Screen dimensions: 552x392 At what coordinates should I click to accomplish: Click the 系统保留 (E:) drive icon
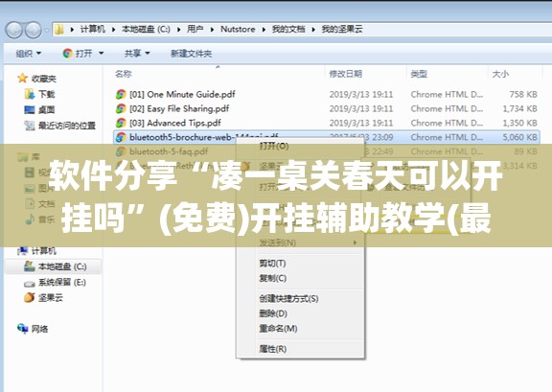coord(29,283)
